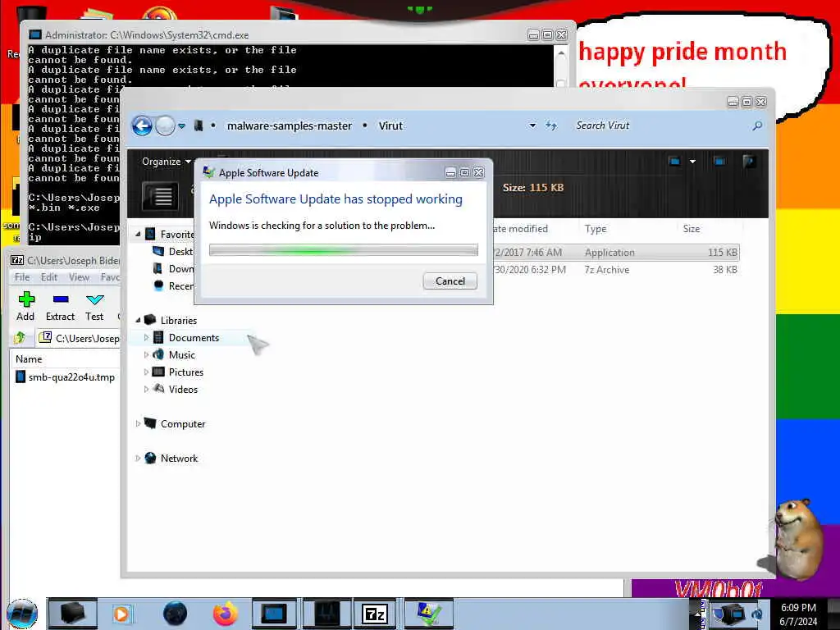The image size is (840, 630).
Task: Expand the Network tree node
Action: [138, 458]
